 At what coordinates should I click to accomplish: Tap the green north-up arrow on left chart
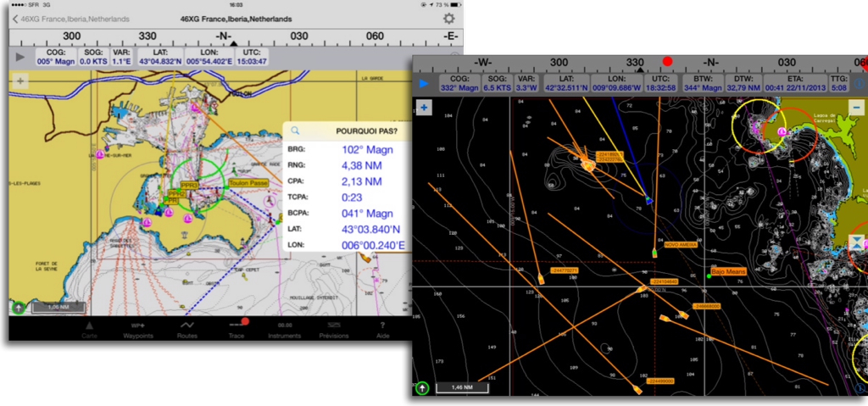tap(19, 308)
